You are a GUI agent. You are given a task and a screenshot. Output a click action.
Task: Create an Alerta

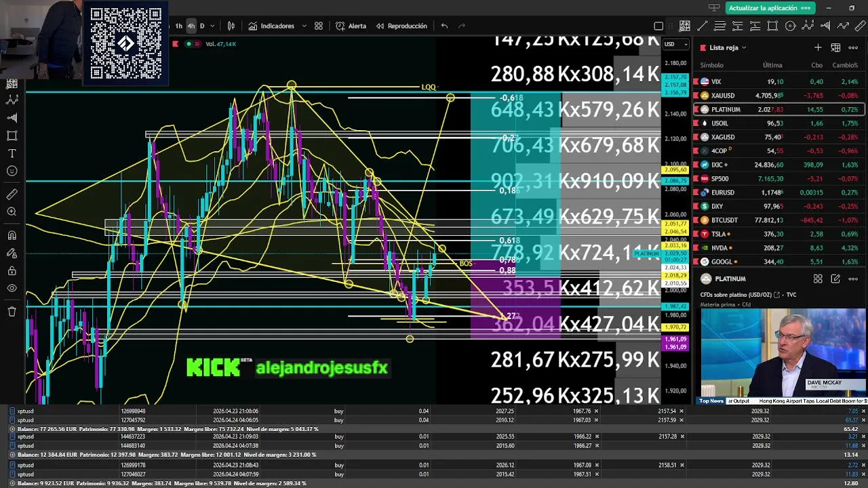pos(351,26)
